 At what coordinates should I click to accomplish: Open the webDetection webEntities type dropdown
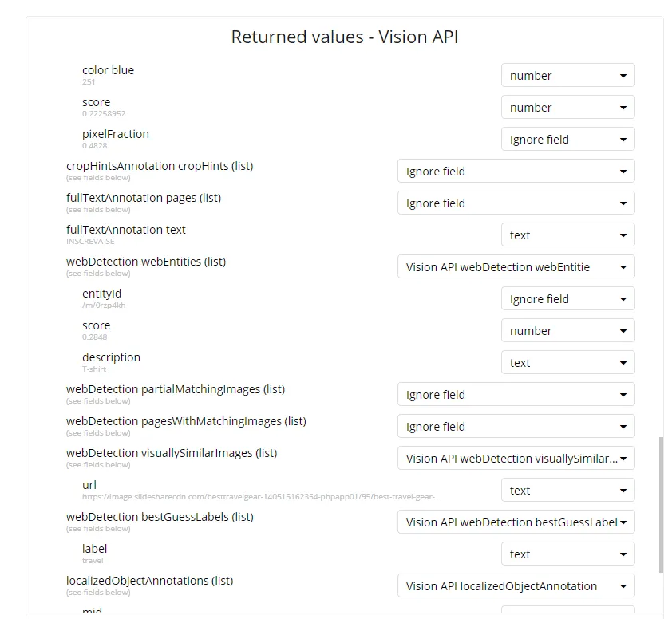click(516, 267)
